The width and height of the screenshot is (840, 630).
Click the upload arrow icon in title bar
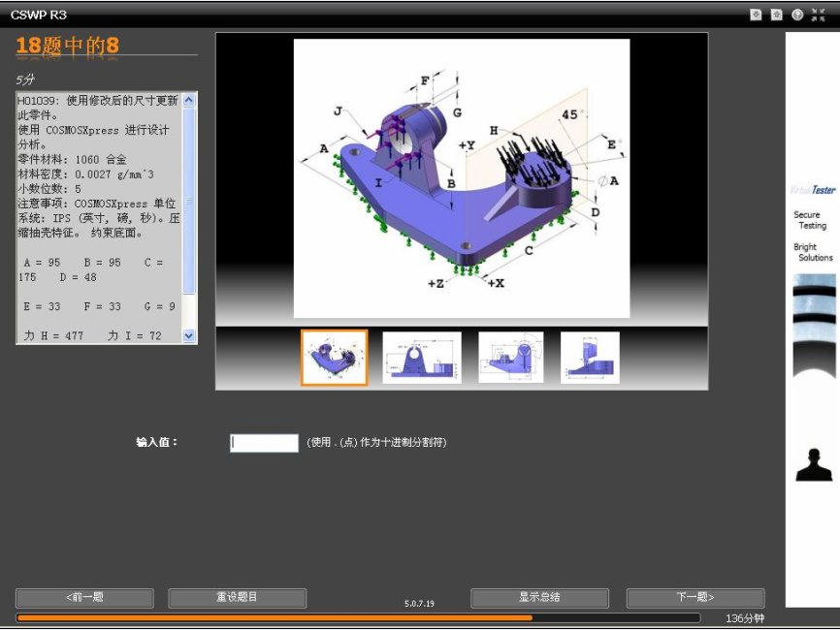point(776,15)
